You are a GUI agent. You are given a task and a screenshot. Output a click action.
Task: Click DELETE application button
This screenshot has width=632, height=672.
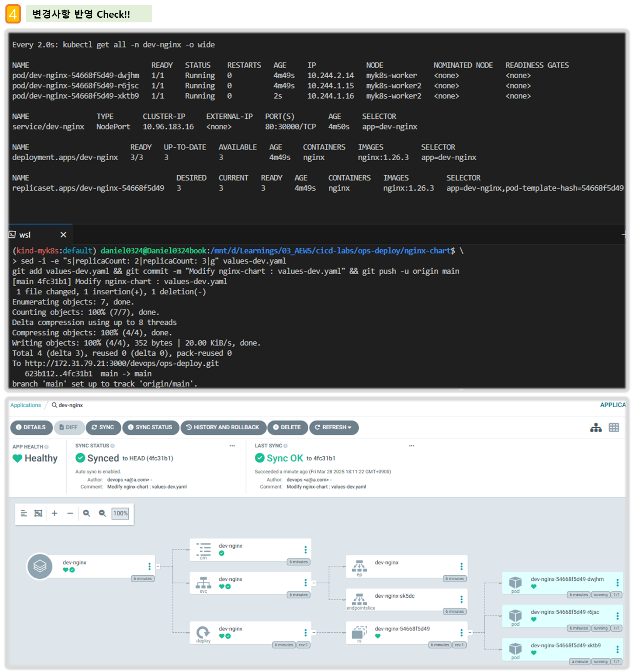coord(287,427)
